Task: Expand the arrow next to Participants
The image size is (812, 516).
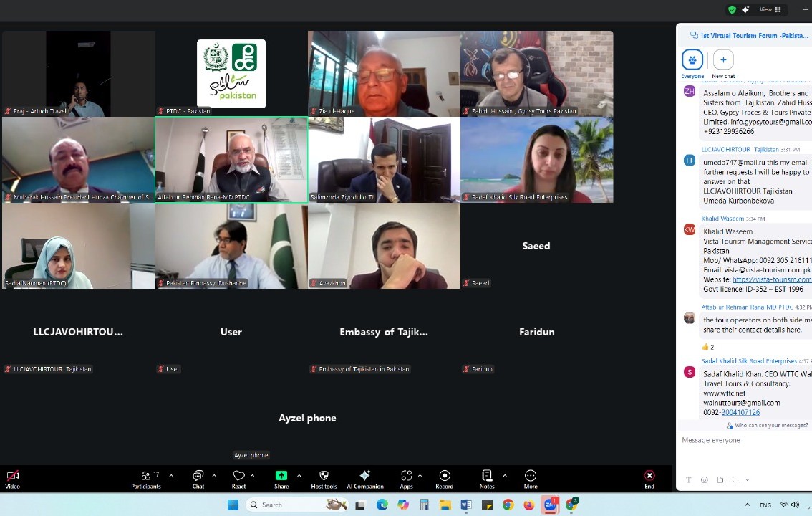Action: pyautogui.click(x=171, y=475)
